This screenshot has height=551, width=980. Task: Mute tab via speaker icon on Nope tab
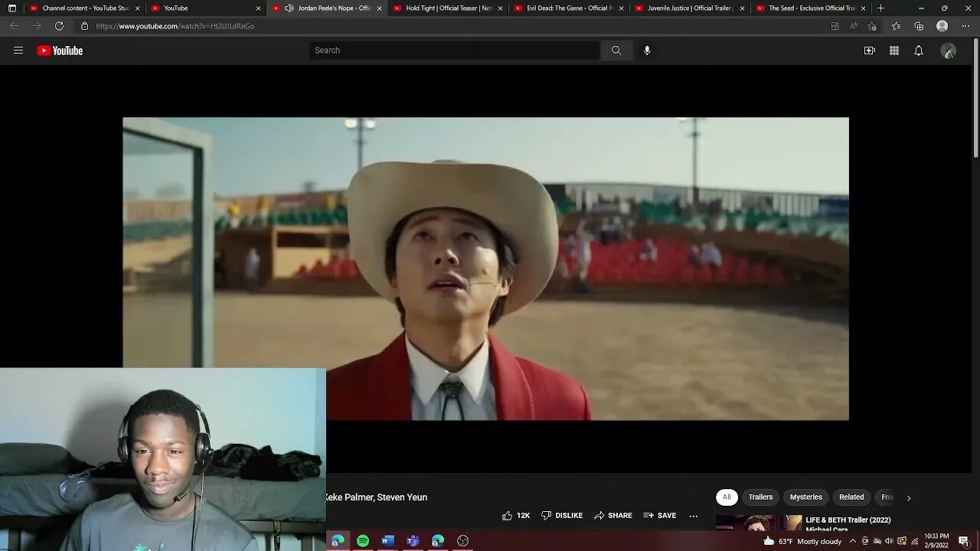(x=289, y=8)
